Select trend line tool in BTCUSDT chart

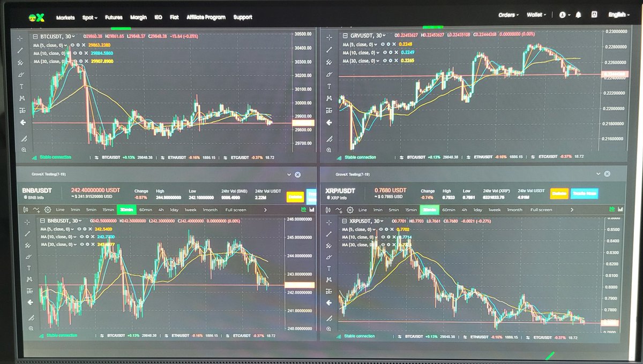click(20, 50)
